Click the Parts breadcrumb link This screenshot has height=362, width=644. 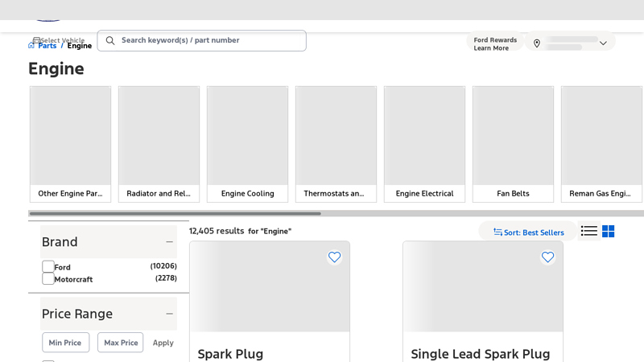(x=47, y=46)
